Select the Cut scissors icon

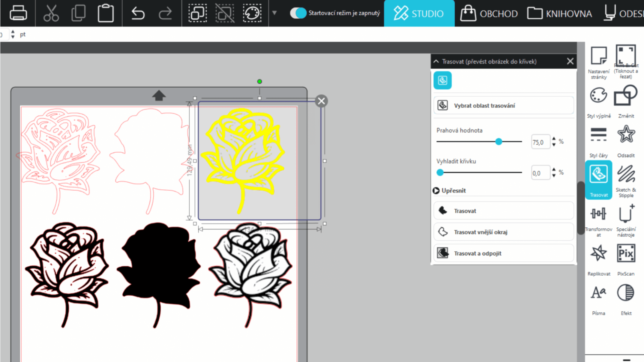[x=51, y=13]
